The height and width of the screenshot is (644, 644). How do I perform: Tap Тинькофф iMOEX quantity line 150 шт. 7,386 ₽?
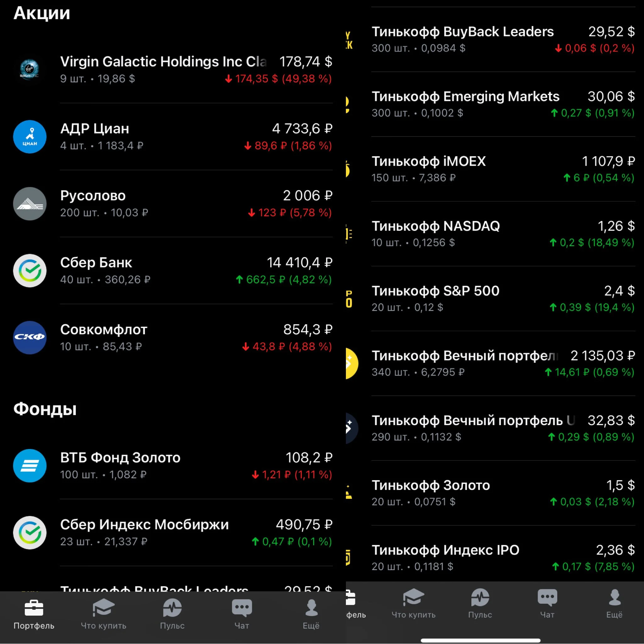click(x=413, y=178)
